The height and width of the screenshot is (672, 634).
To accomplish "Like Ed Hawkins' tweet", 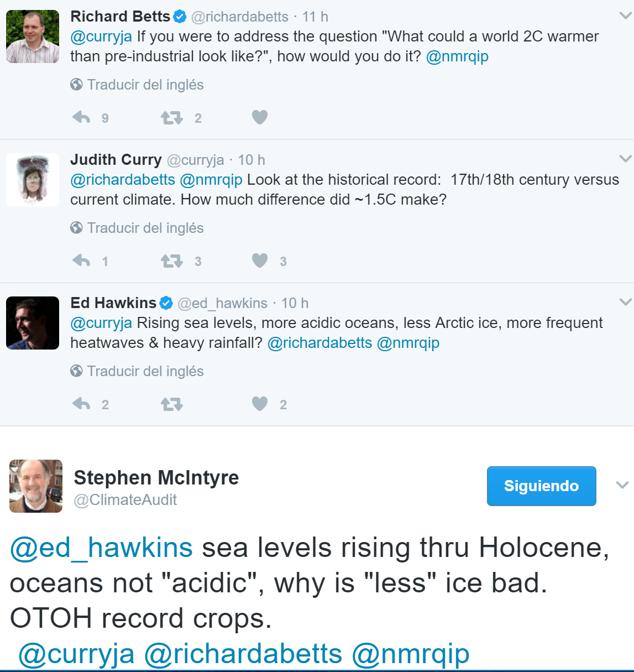I will pyautogui.click(x=260, y=404).
